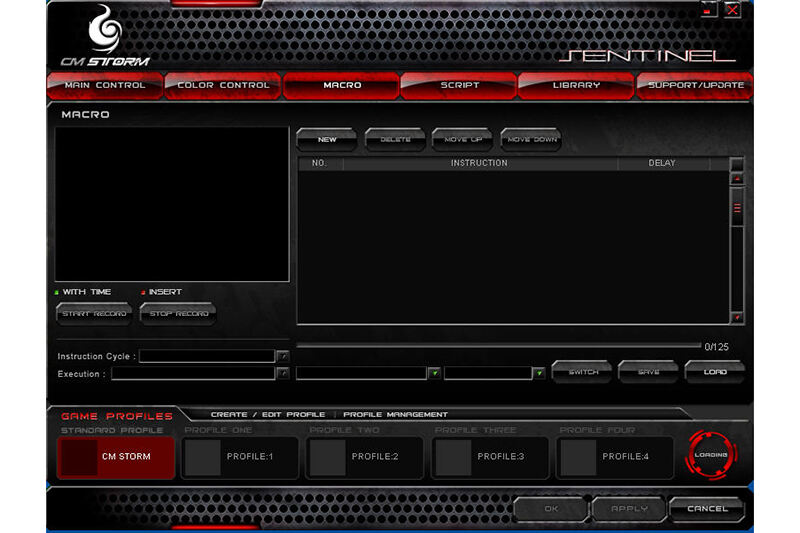The height and width of the screenshot is (533, 800).
Task: Open the Script tab
Action: click(x=459, y=85)
